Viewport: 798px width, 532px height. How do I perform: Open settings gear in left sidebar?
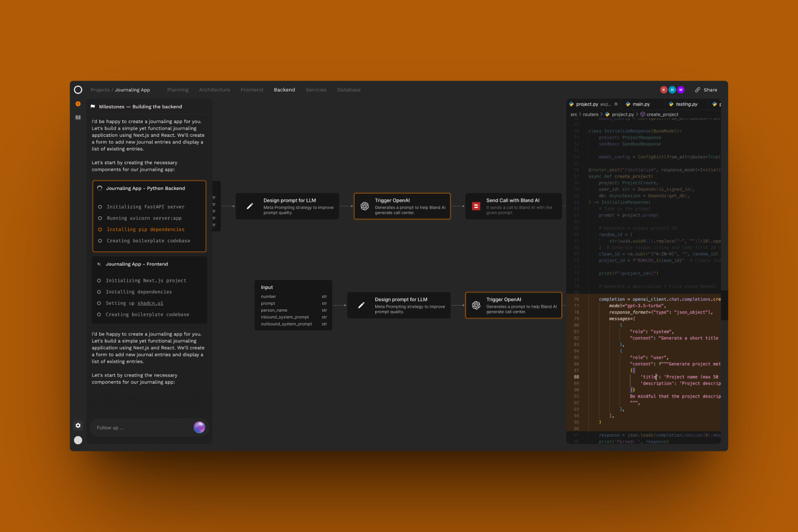78,425
